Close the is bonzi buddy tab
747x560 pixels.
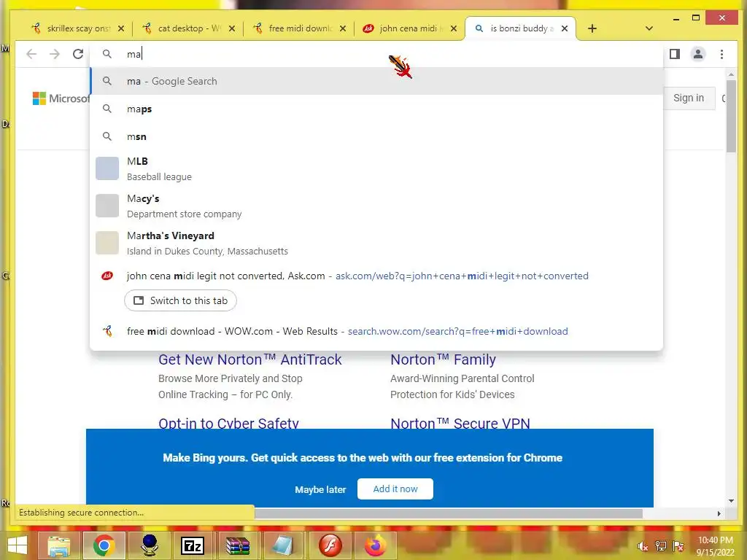click(565, 28)
